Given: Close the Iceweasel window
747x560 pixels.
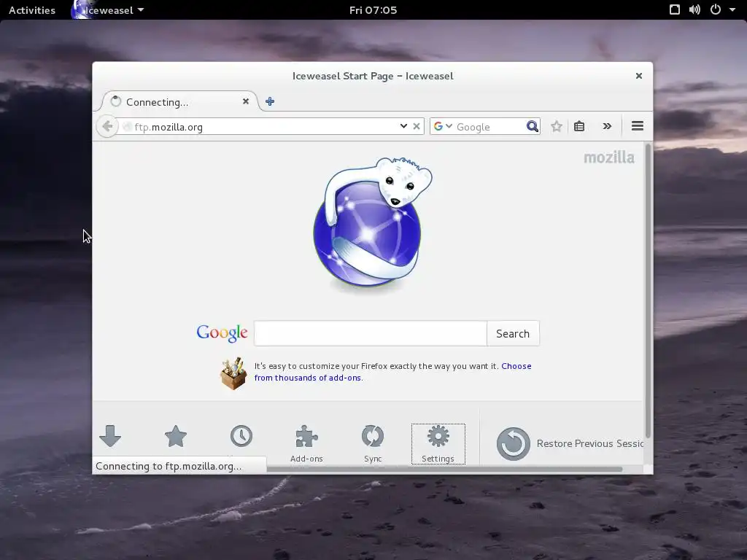Looking at the screenshot, I should (639, 76).
